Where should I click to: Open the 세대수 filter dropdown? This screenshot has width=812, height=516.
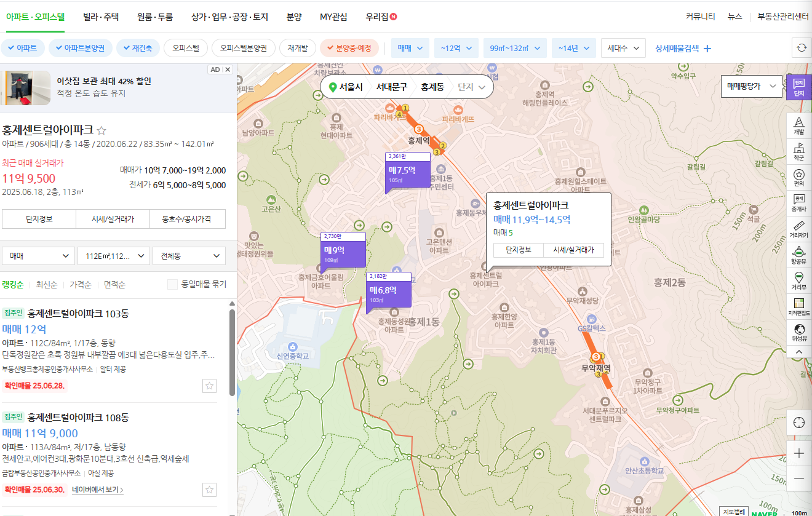[623, 48]
